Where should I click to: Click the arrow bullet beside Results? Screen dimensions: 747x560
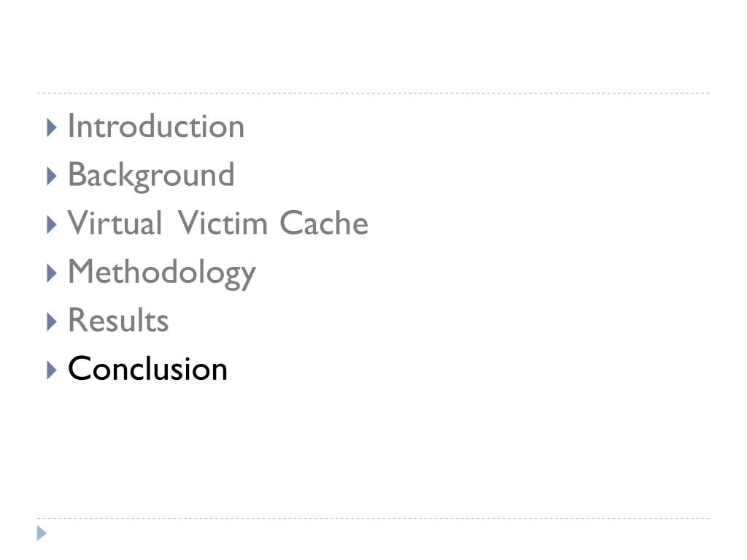click(x=52, y=322)
